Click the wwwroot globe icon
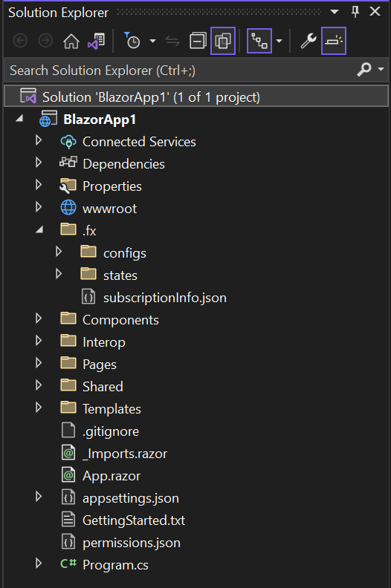This screenshot has height=588, width=391. click(68, 207)
